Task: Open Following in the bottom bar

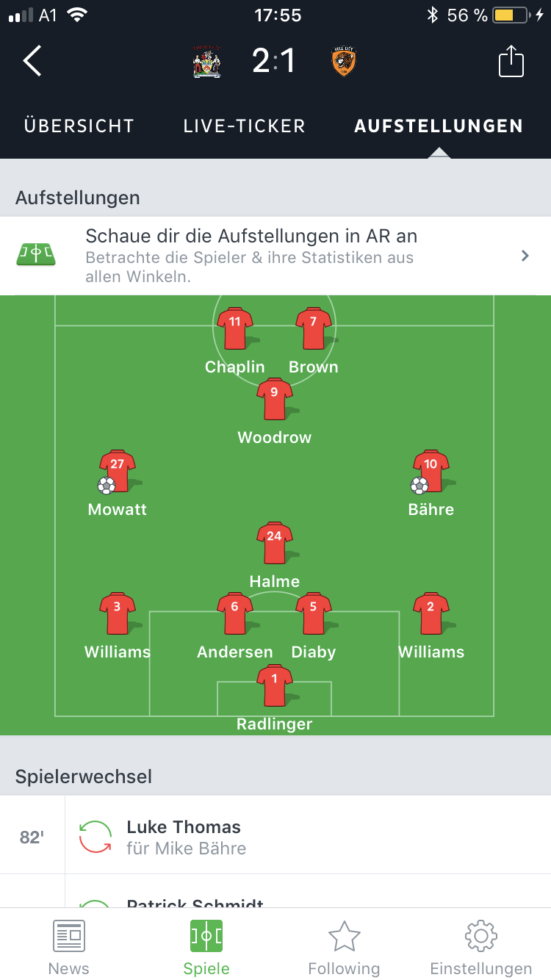Action: click(x=344, y=947)
